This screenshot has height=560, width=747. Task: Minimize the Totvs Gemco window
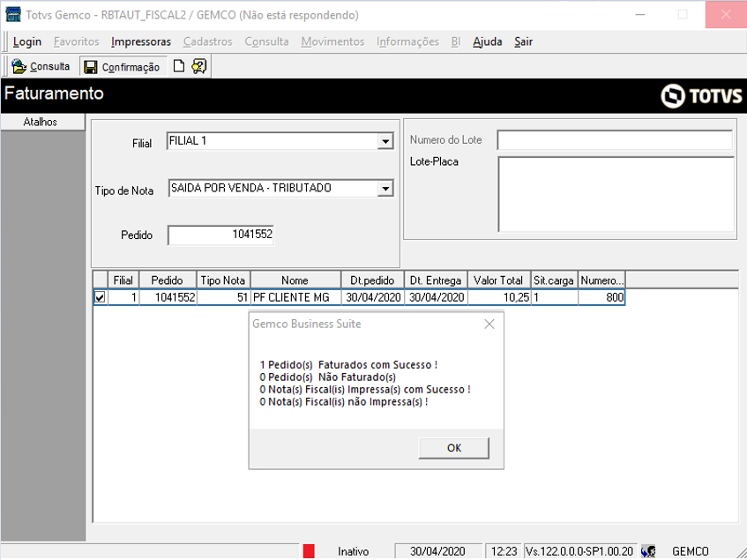[639, 14]
